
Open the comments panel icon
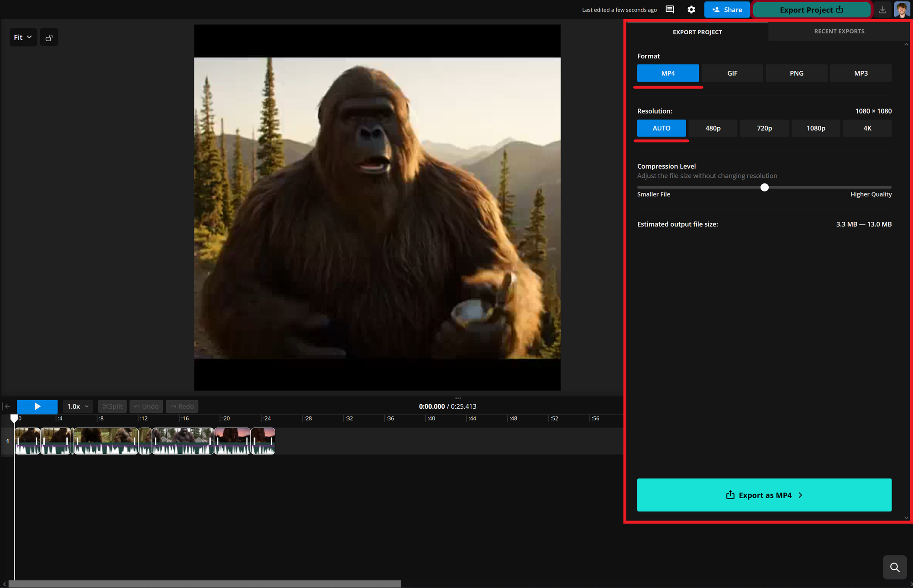670,9
